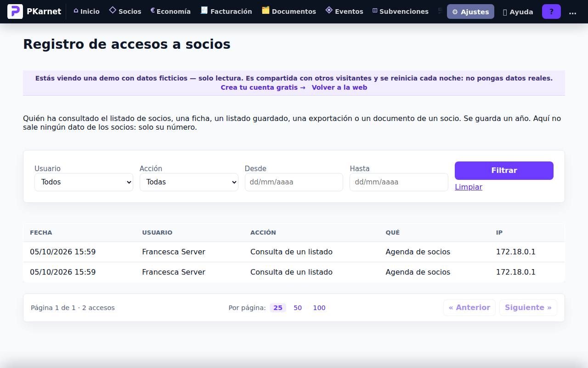The height and width of the screenshot is (368, 588).
Task: Open Subvenciones via its book icon
Action: point(375,11)
